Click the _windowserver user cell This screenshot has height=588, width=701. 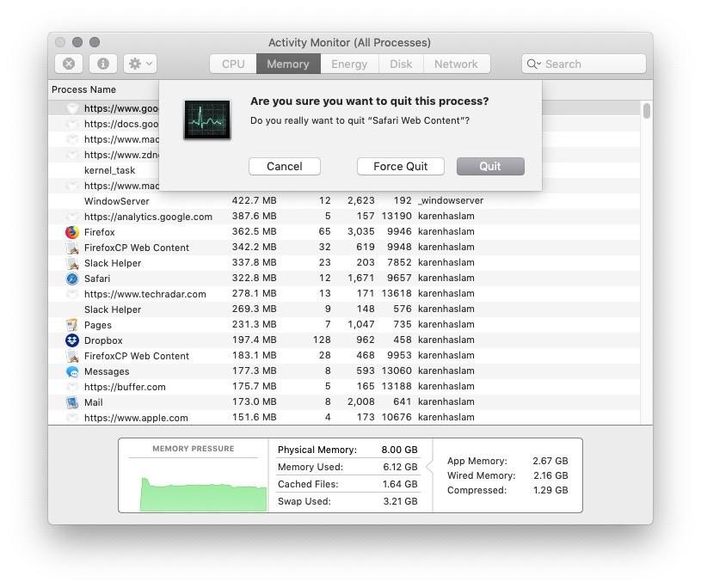point(451,200)
